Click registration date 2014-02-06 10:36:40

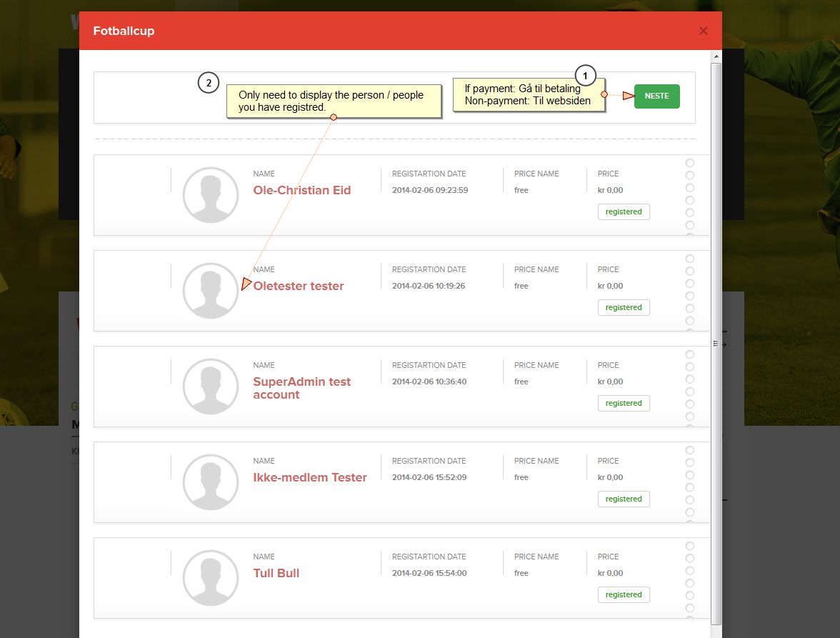(429, 382)
